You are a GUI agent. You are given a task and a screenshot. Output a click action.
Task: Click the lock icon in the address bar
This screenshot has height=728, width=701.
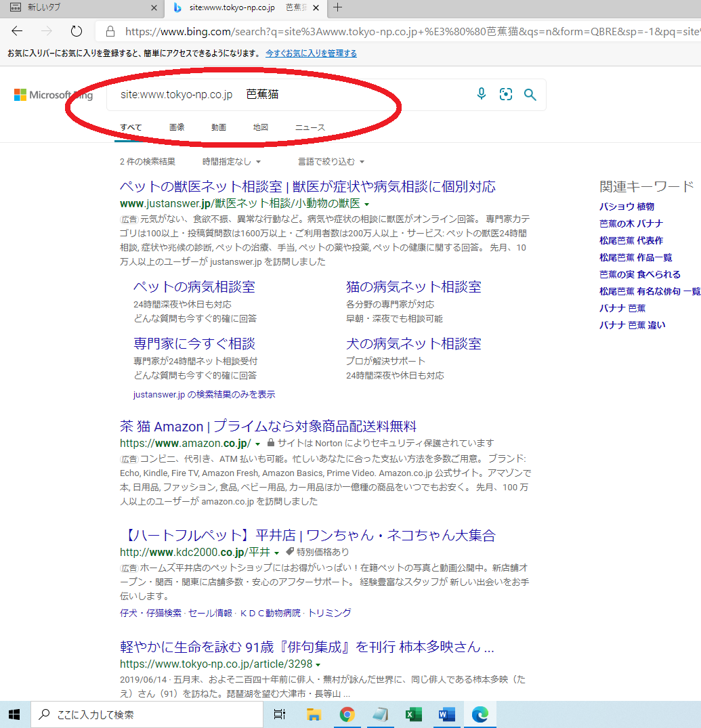point(110,31)
